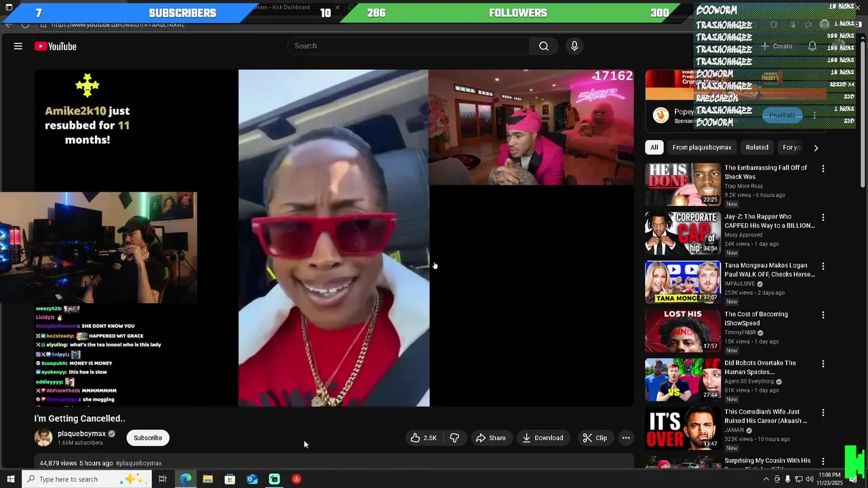Open Did Robots Overtake the Human Species title
Screen dimensions: 868x488
759,367
